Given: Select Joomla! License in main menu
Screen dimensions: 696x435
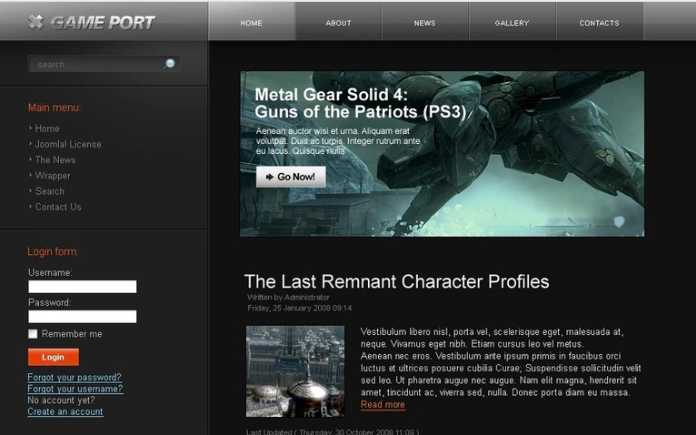Looking at the screenshot, I should [x=68, y=144].
